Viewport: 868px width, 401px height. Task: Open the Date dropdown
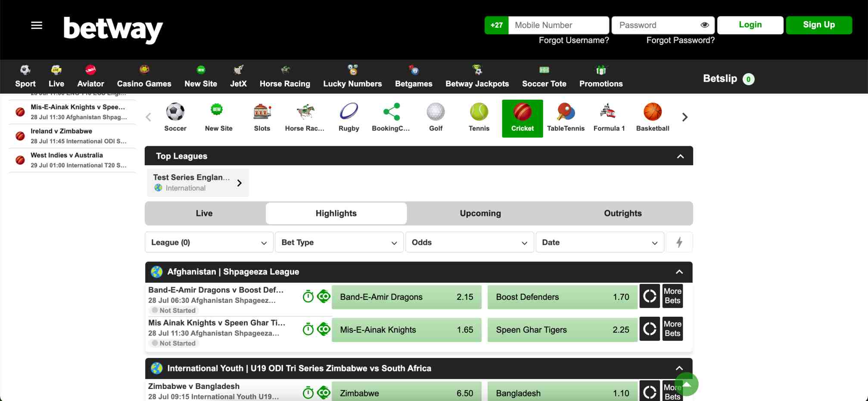tap(600, 242)
